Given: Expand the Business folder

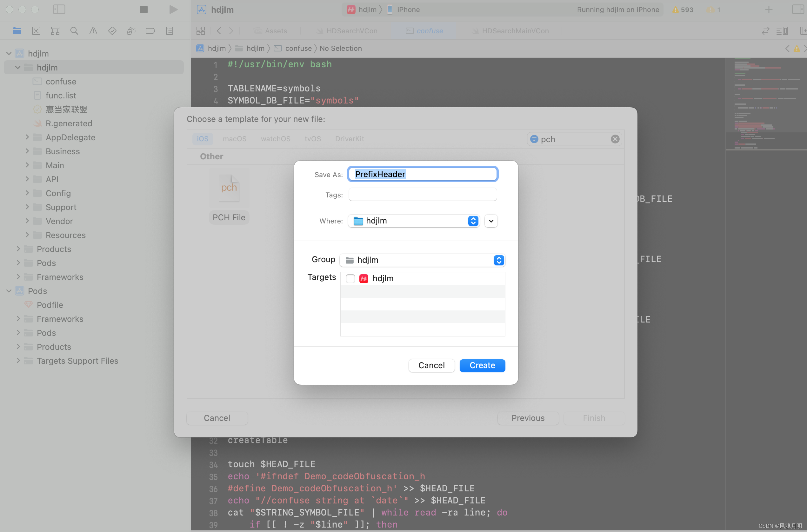Looking at the screenshot, I should tap(27, 151).
